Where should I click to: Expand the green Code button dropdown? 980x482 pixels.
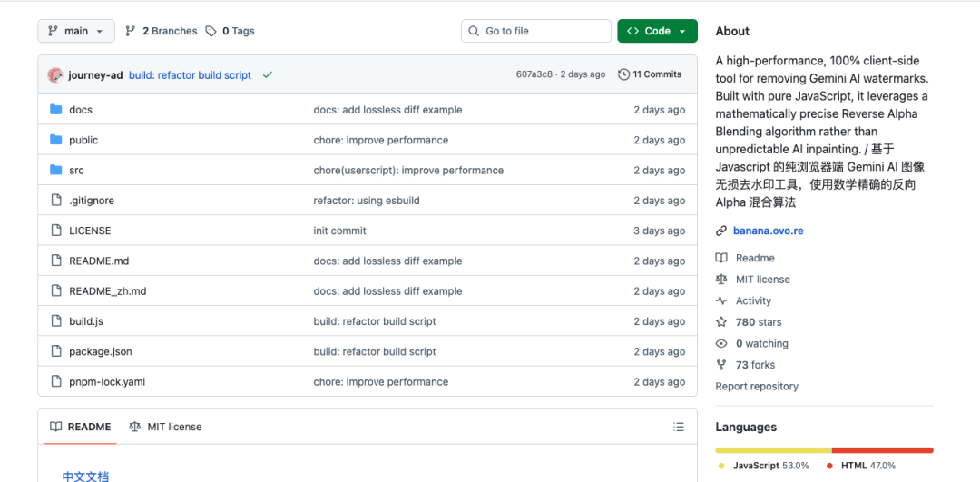657,31
